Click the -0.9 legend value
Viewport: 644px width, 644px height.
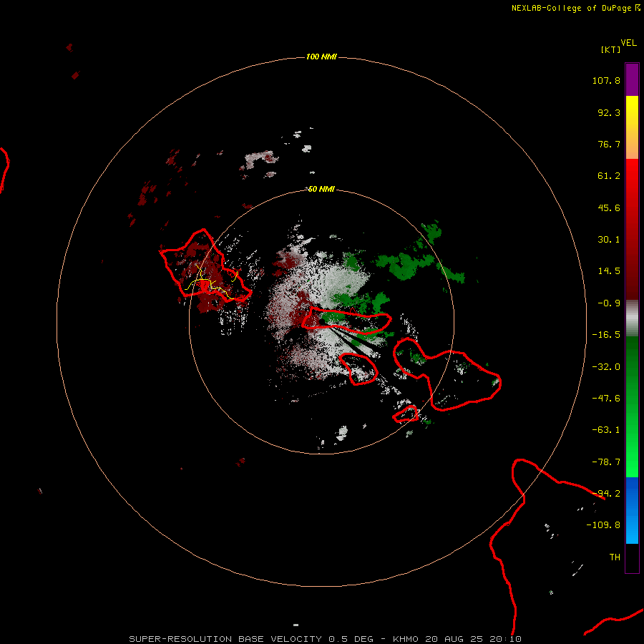(609, 303)
